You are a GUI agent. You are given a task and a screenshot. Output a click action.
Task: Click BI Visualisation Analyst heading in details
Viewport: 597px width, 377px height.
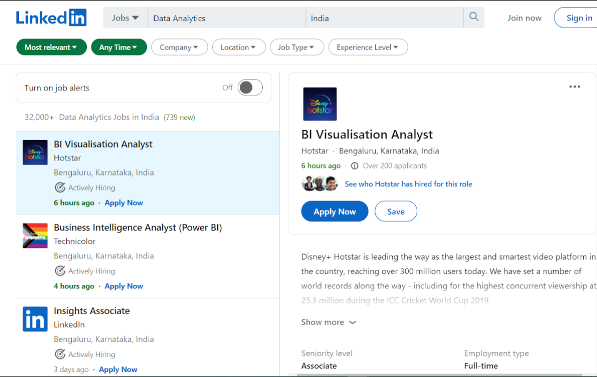click(x=367, y=134)
